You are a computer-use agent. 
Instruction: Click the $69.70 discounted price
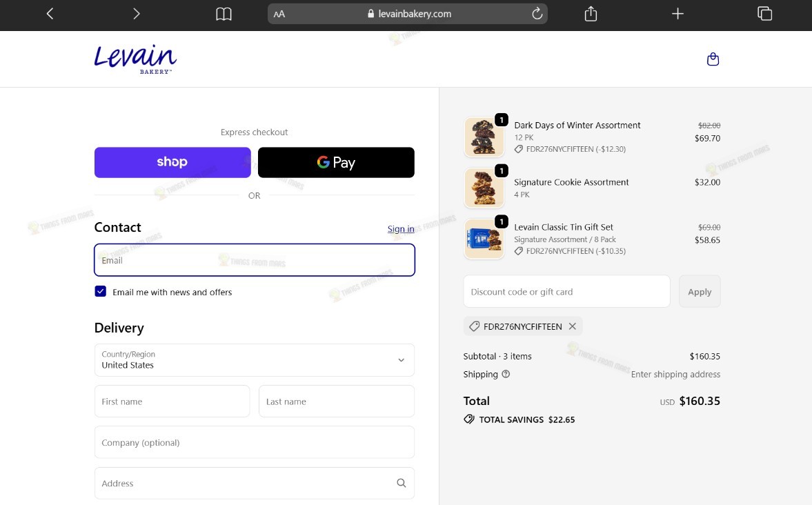tap(707, 138)
